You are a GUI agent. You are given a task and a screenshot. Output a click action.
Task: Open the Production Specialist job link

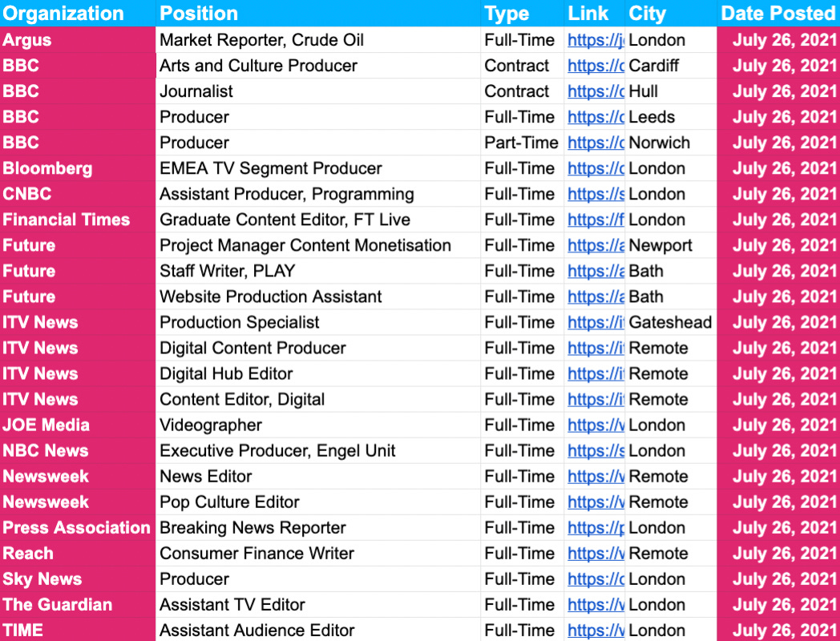pos(596,322)
